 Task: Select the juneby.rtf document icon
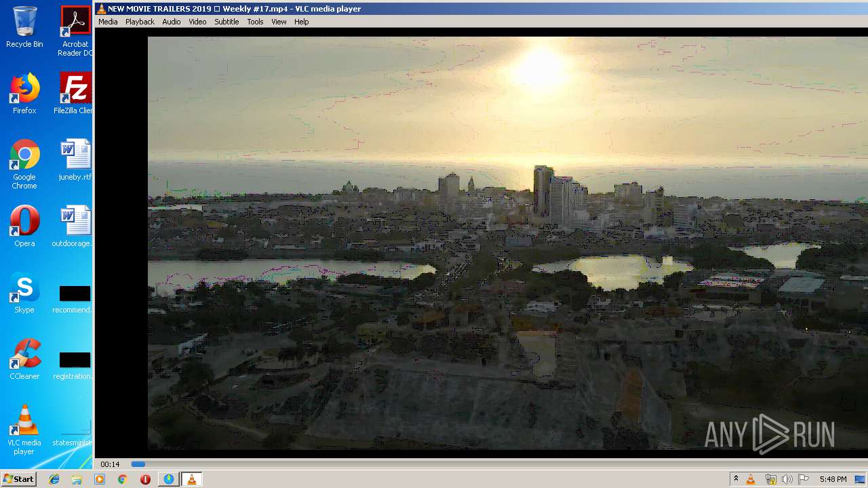tap(75, 160)
